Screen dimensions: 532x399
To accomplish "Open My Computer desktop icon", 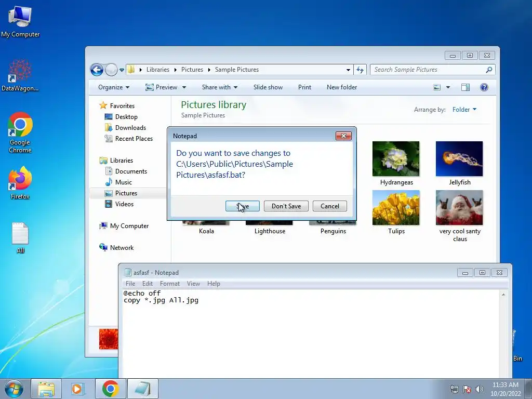I will [20, 21].
